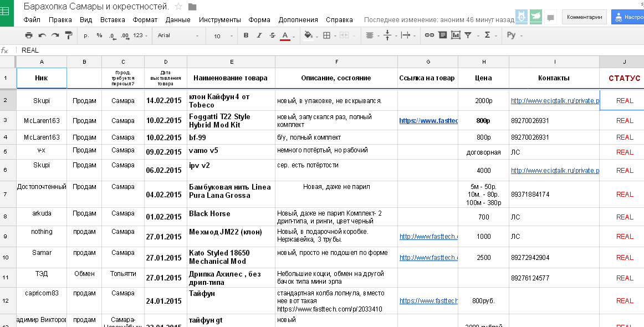Move document using the folder icon
The height and width of the screenshot is (327, 644).
tap(192, 7)
